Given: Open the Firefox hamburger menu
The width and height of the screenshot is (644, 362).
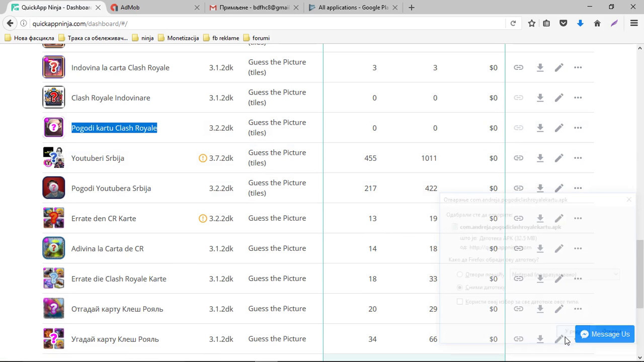Looking at the screenshot, I should tap(634, 24).
